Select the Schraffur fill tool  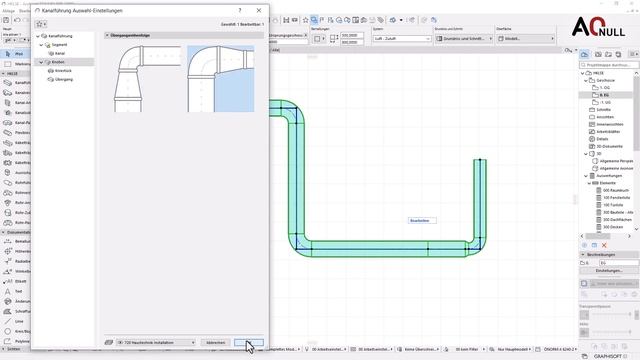tap(15, 311)
